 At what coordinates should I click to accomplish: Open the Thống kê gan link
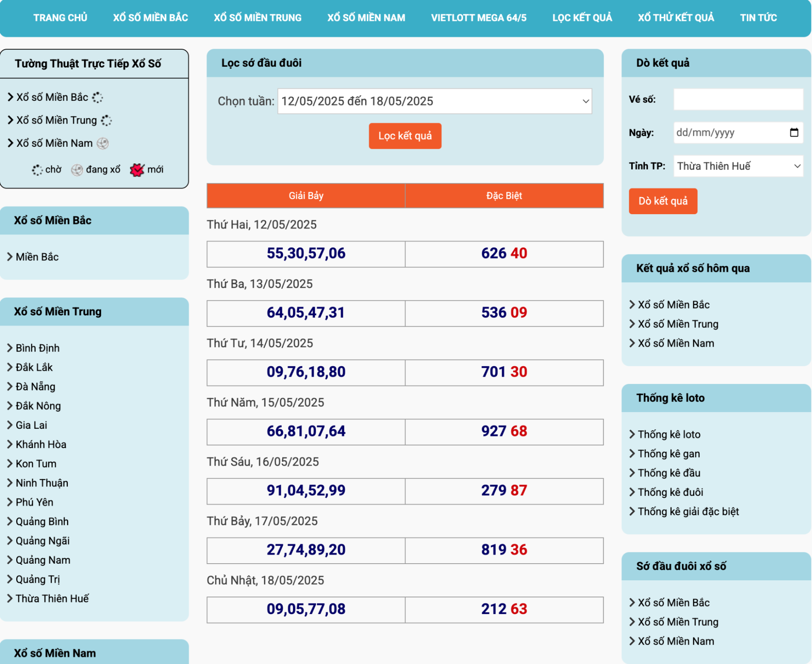(x=669, y=454)
